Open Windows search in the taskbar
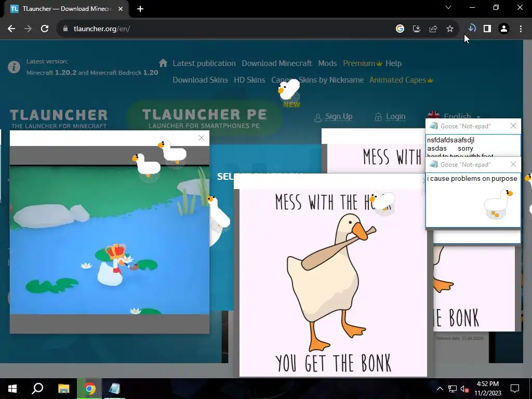532x399 pixels. point(37,389)
